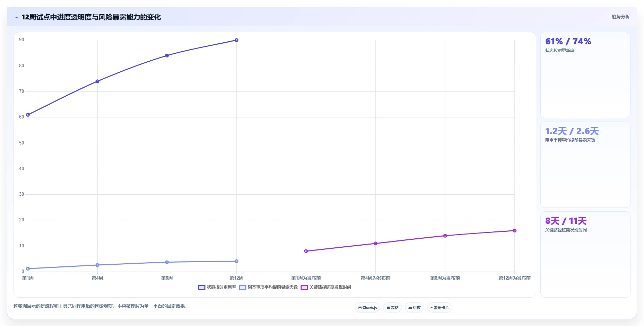Image resolution: width=644 pixels, height=326 pixels.
Task: Select the 61% / 74% stat card
Action: click(x=585, y=75)
